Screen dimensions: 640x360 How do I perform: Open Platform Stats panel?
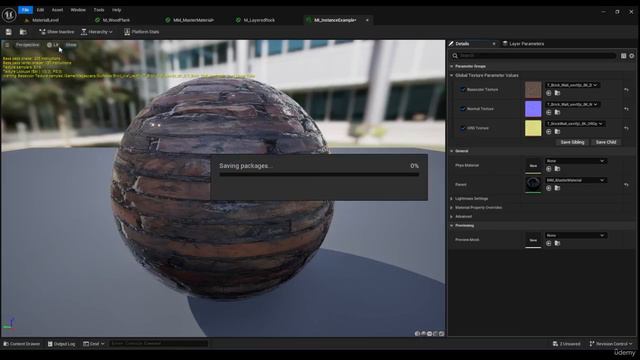click(142, 32)
